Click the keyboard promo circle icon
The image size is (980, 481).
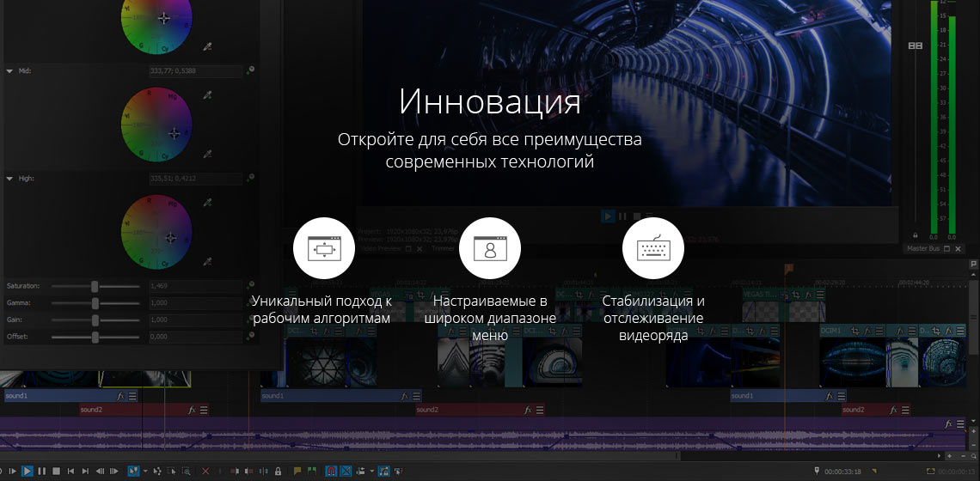(653, 248)
